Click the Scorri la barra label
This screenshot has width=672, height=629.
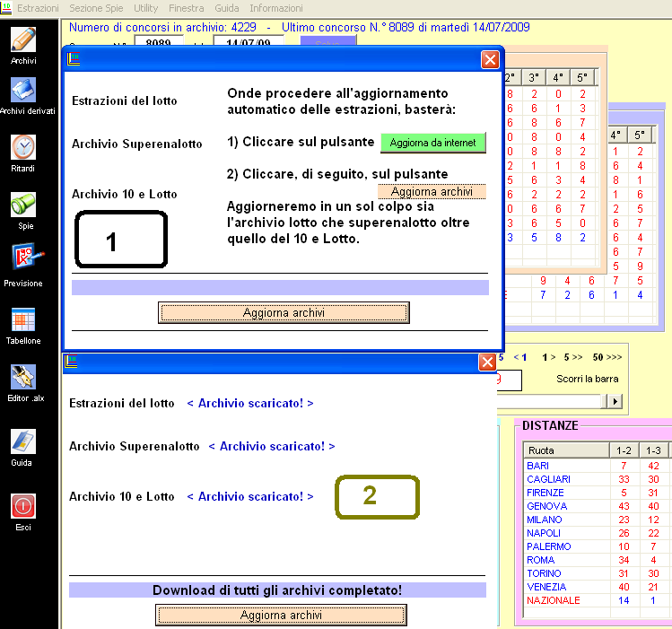point(587,379)
